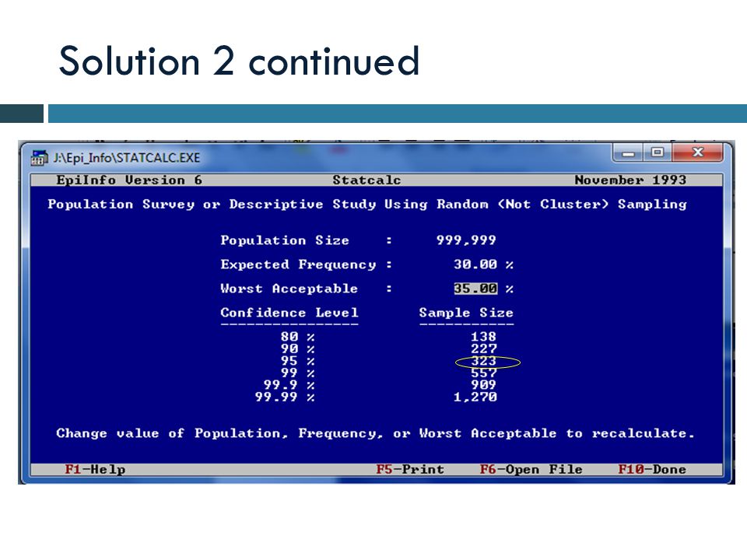
Task: Click F10-Done in the bottom bar
Action: (652, 469)
